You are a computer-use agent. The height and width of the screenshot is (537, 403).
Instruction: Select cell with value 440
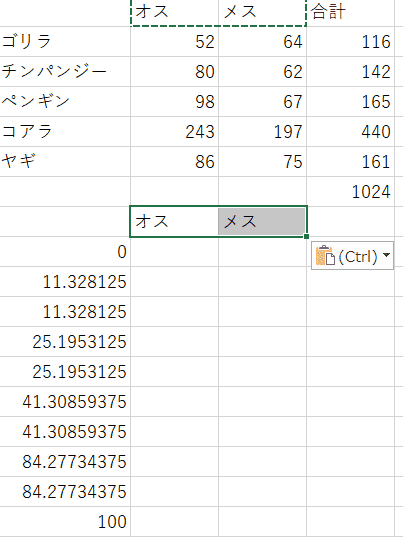coord(350,132)
